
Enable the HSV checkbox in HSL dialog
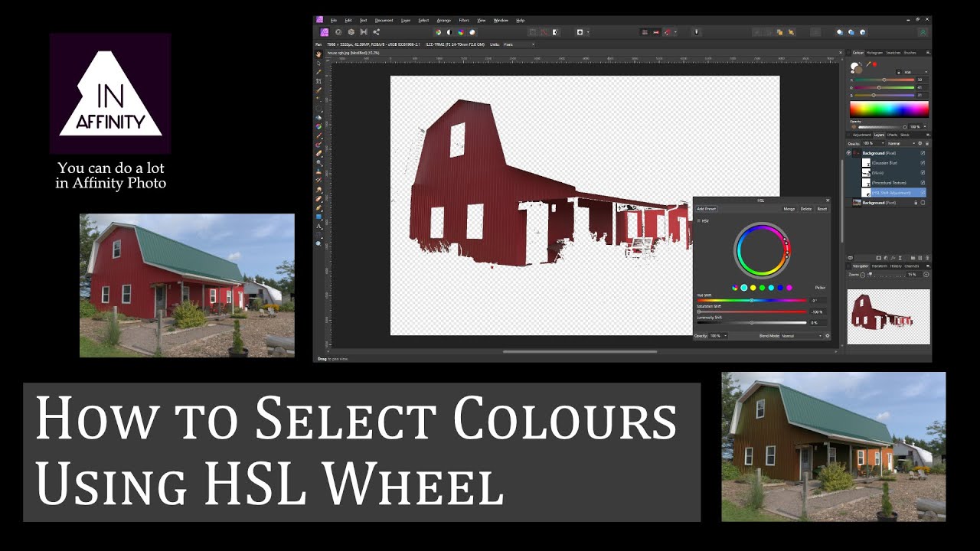698,221
